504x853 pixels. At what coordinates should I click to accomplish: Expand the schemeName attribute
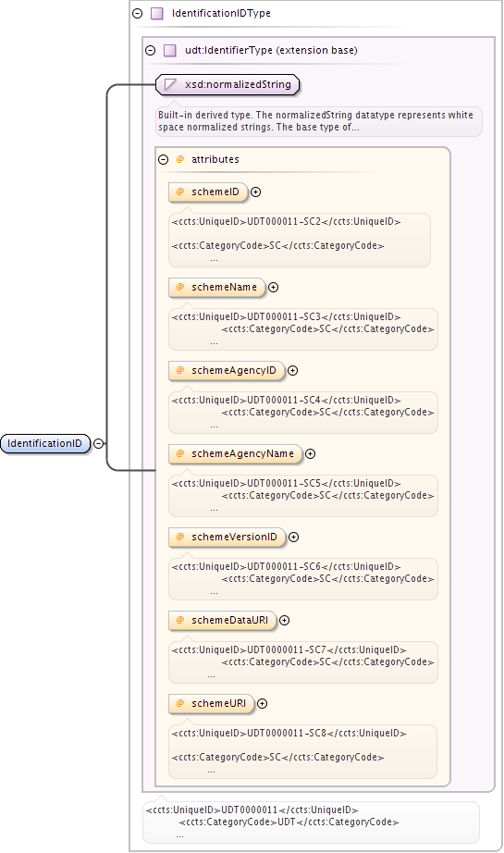[274, 287]
